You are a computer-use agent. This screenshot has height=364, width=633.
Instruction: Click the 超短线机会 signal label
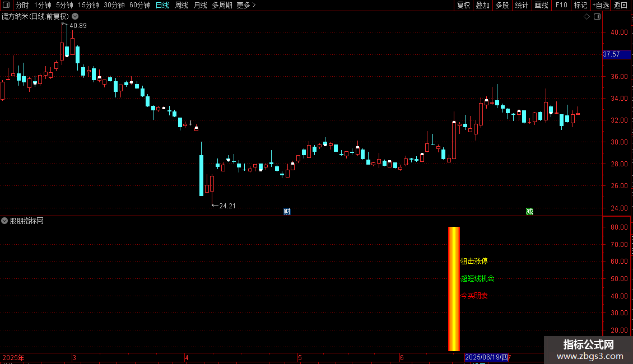477,278
